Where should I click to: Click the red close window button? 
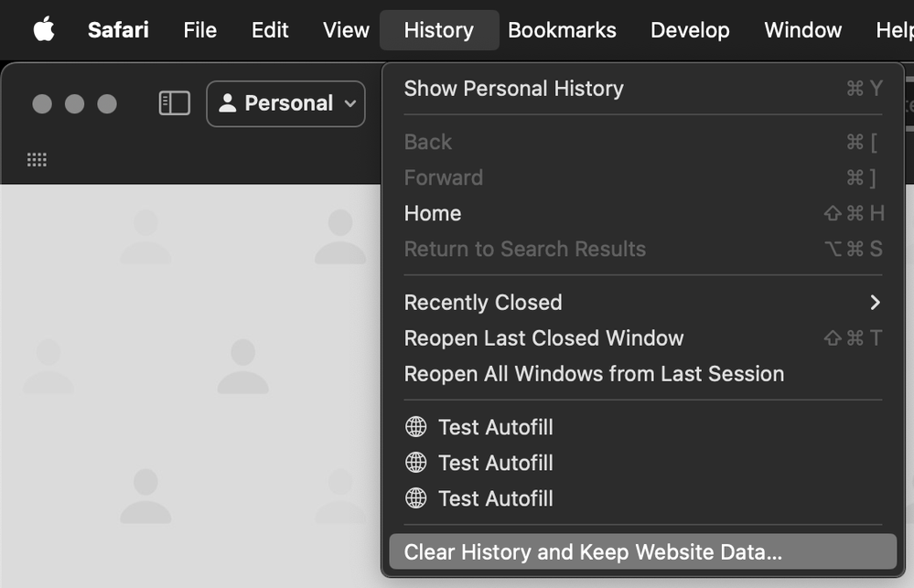42,103
